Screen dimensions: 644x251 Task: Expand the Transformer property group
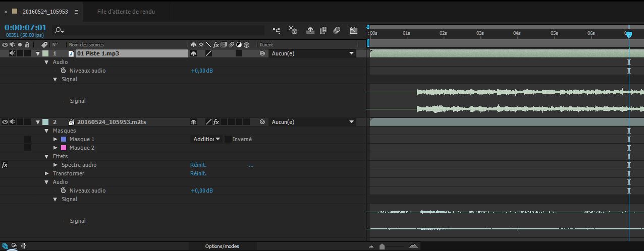click(47, 173)
